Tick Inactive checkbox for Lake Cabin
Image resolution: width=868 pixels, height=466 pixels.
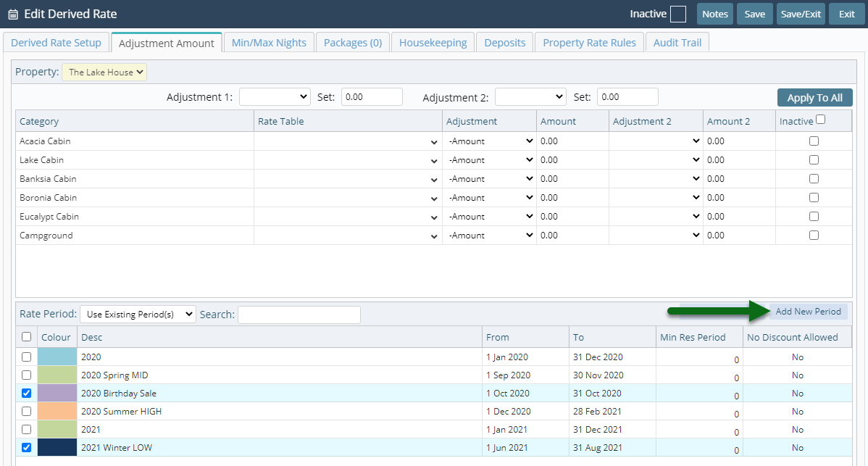click(814, 160)
